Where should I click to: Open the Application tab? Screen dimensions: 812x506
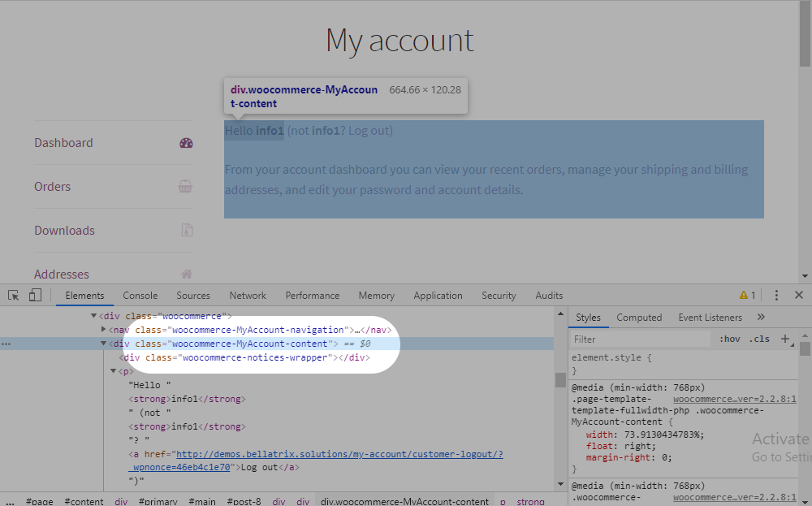click(x=438, y=295)
